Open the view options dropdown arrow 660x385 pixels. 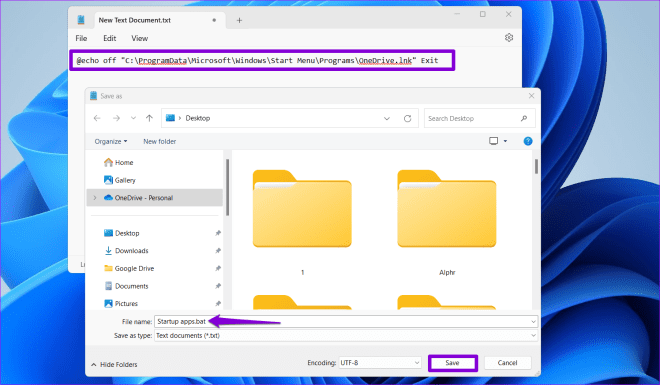(506, 141)
